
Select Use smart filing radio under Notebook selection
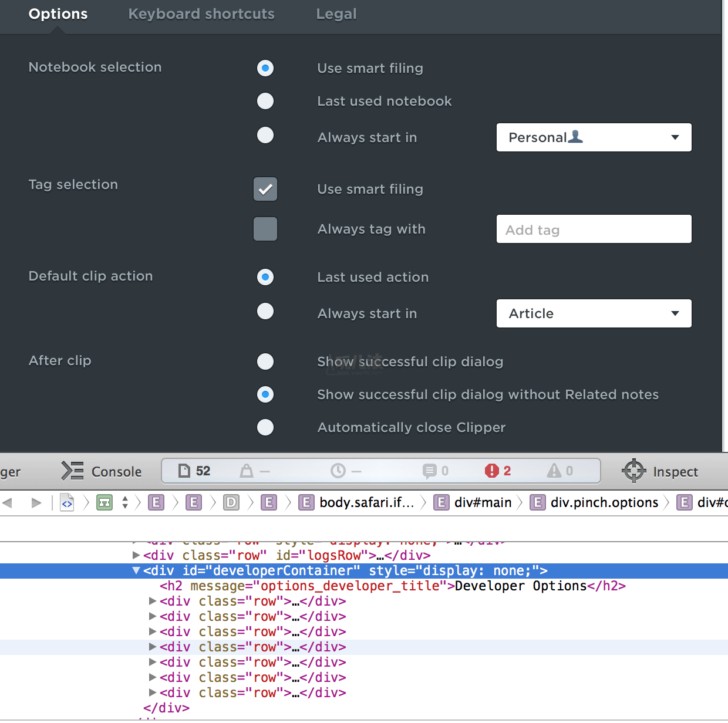click(x=265, y=68)
